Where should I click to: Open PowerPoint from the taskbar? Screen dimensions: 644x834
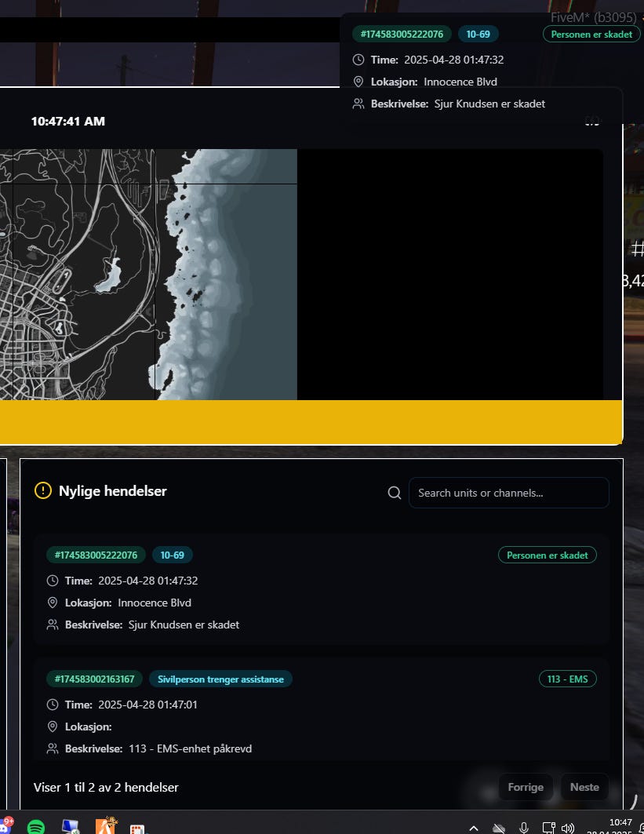137,827
